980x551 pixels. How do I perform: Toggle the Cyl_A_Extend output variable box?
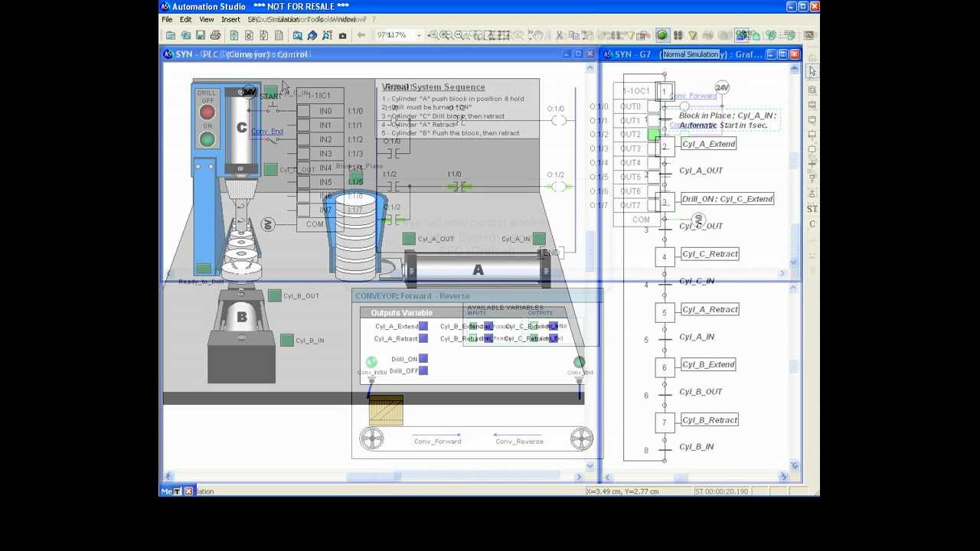[423, 327]
